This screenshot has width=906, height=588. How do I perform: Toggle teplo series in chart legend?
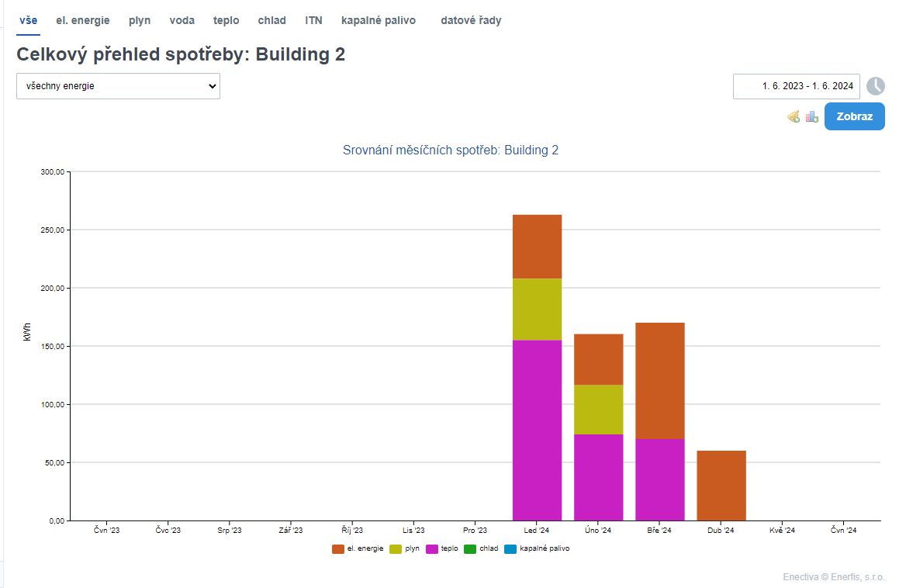click(x=442, y=548)
